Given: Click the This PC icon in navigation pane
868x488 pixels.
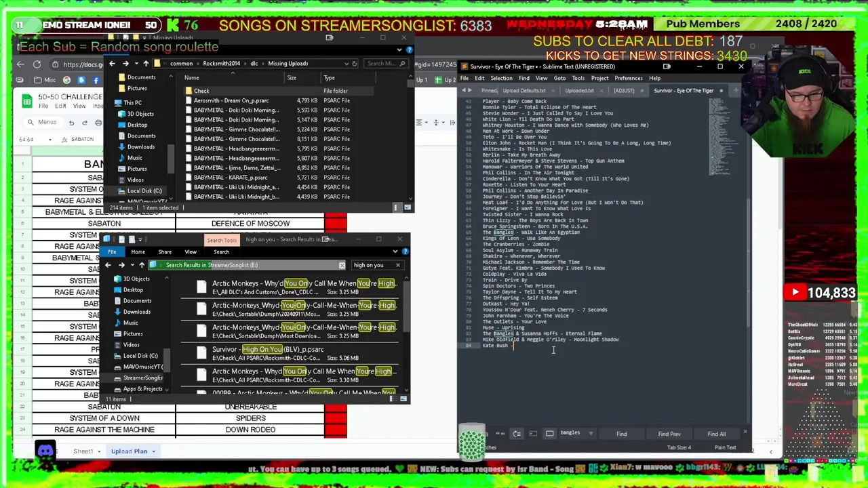Looking at the screenshot, I should tap(119, 103).
